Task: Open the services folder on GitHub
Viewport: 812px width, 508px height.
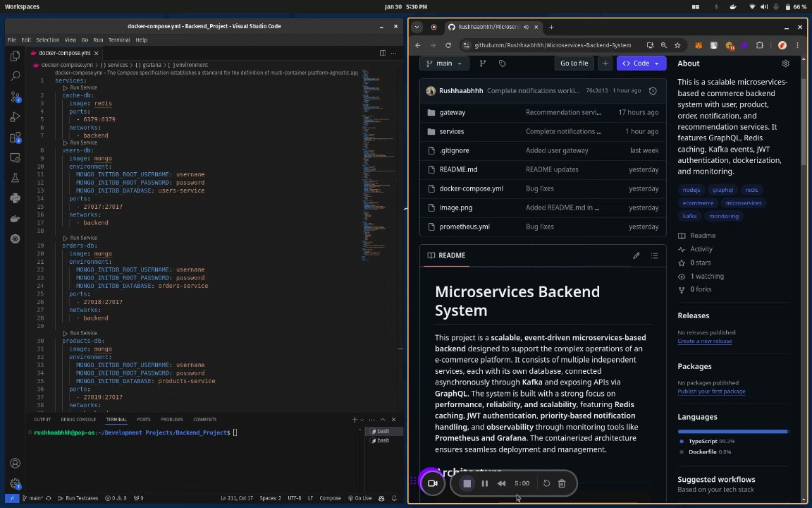Action: (452, 132)
